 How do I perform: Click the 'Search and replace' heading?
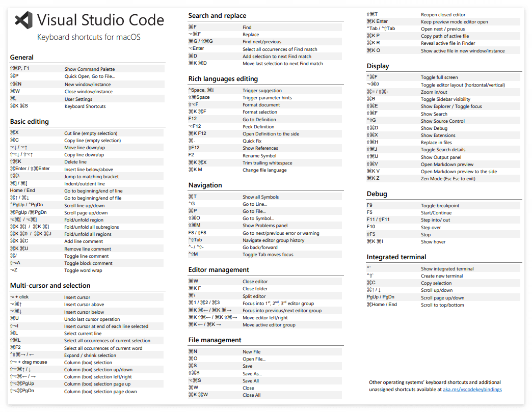[x=217, y=16]
